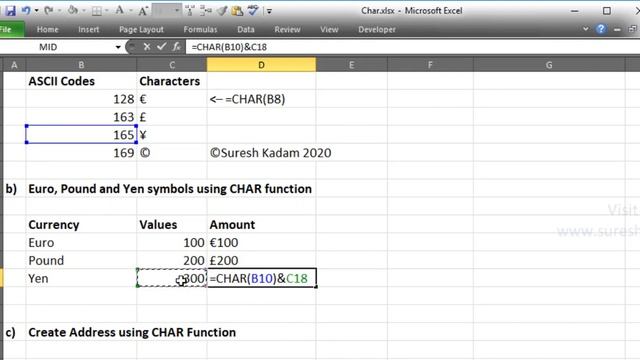Viewport: 640px width, 360px height.
Task: Click the Font Color letter A icon
Action: point(120,10)
